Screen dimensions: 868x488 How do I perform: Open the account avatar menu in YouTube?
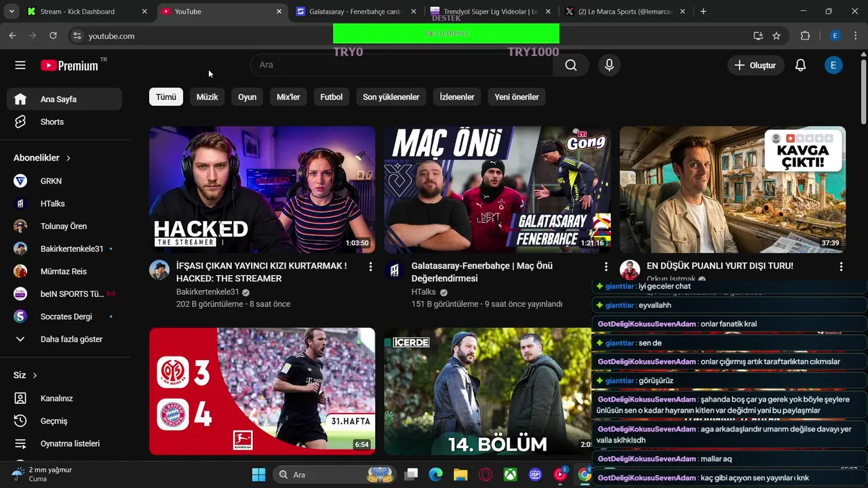tap(833, 65)
